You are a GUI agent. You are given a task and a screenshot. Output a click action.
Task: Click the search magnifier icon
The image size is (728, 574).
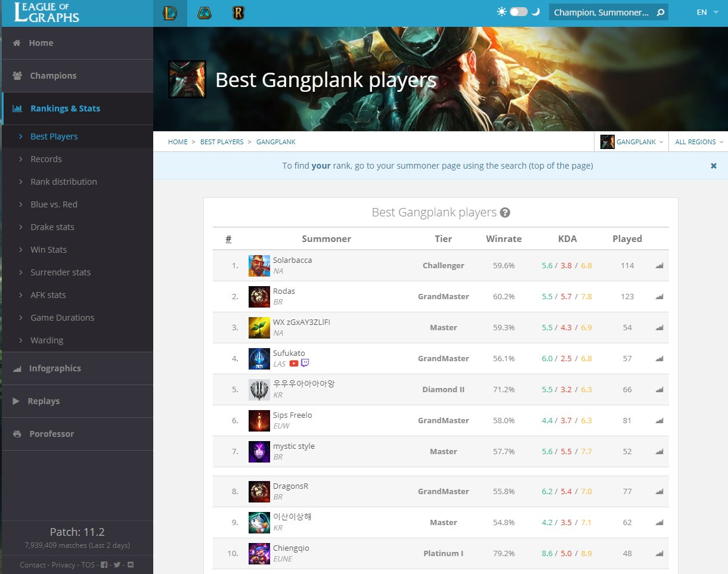[660, 13]
